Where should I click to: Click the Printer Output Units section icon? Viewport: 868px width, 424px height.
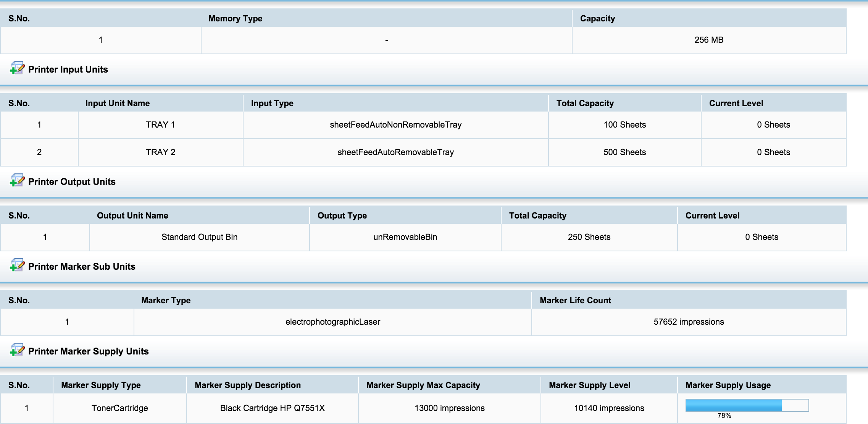click(17, 181)
